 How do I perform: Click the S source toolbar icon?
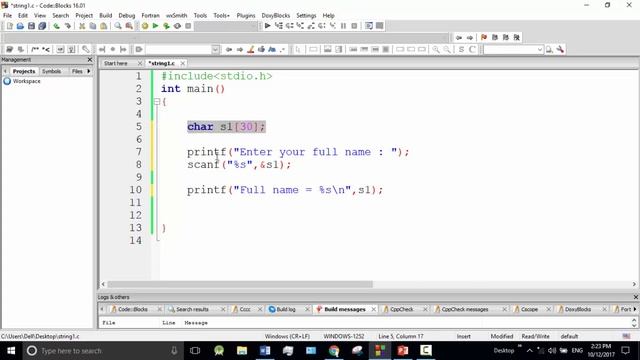(461, 49)
